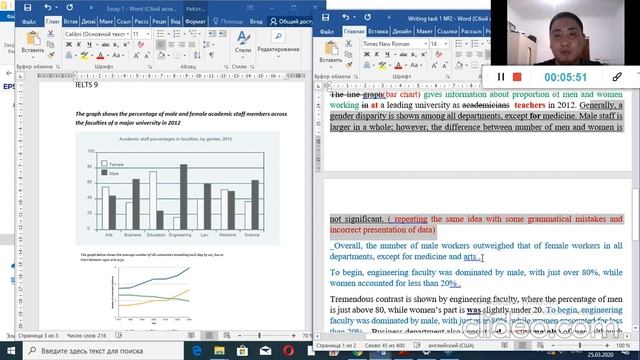The image size is (640, 360).
Task: Open Calibri font name dropdown in Essay 1
Action: point(128,34)
